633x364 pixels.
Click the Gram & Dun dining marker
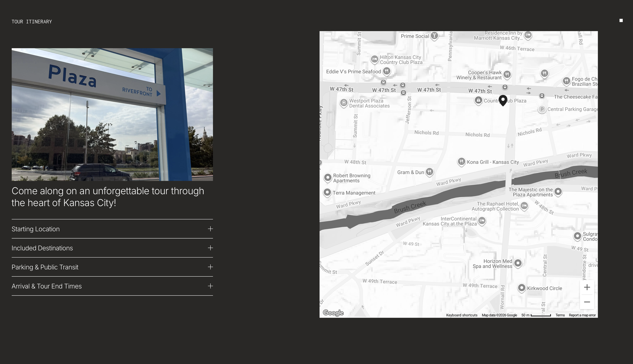tap(429, 172)
